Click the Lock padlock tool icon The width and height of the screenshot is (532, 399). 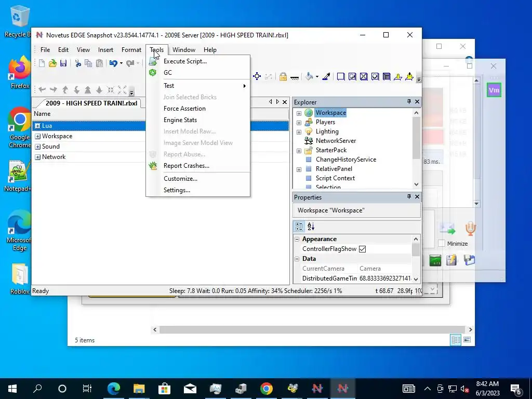tap(283, 76)
